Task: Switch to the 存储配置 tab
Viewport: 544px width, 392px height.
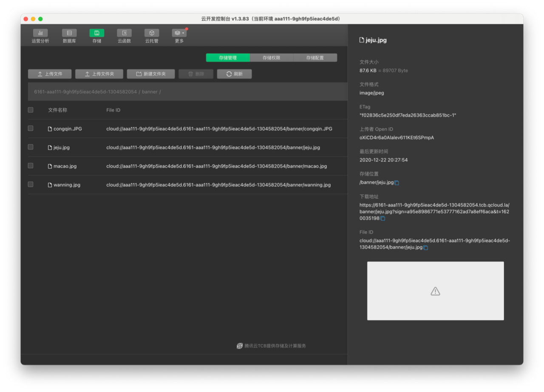Action: (x=315, y=58)
